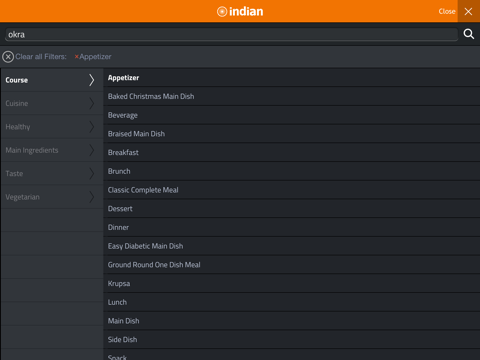This screenshot has width=480, height=360.
Task: Expand the Main Ingredients chevron arrow
Action: tap(92, 150)
